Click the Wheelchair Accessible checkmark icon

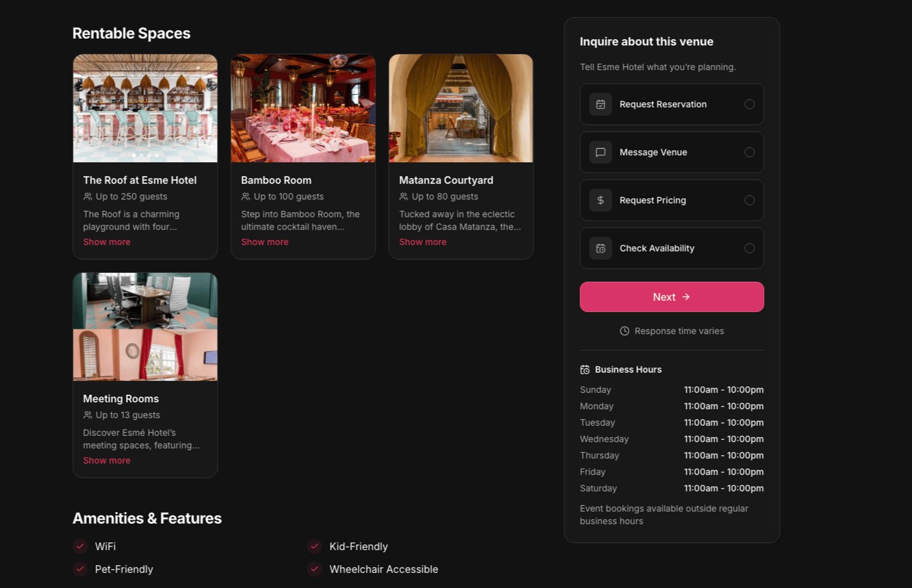click(315, 569)
